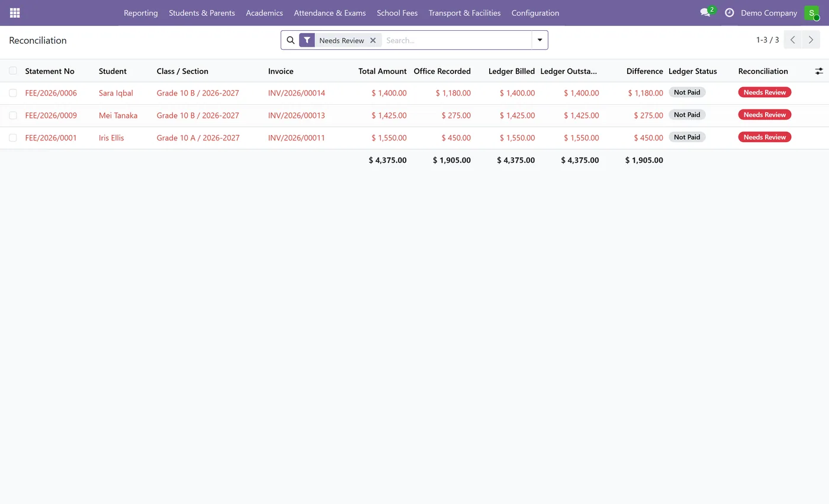Click Needs Review badge for Sara Iqbal

coord(764,92)
